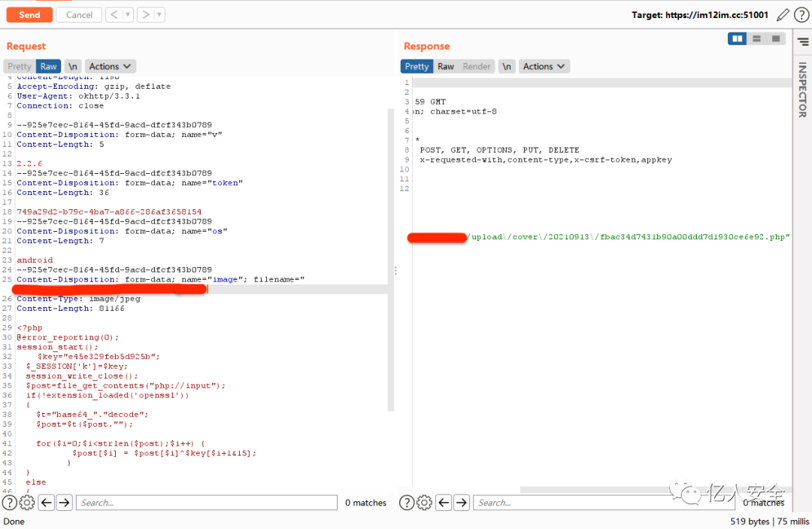
Task: Choose the top-bottom split layout icon
Action: point(756,39)
